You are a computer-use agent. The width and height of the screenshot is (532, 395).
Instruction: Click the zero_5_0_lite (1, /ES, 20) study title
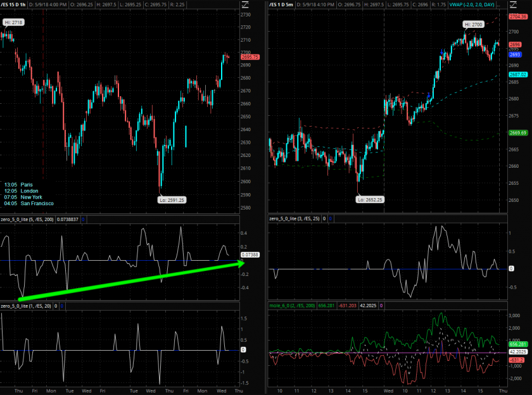(x=28, y=306)
